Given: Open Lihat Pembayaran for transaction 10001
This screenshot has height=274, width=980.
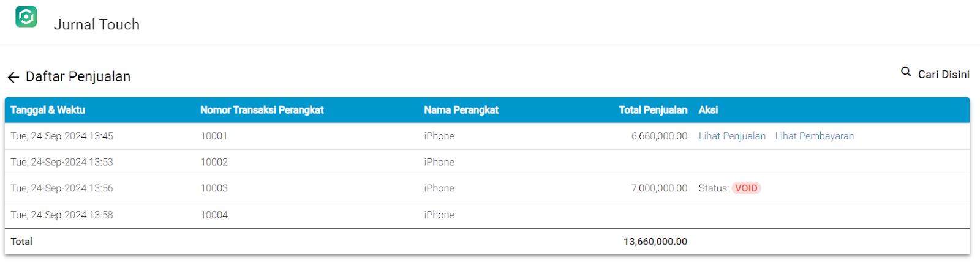Looking at the screenshot, I should point(815,136).
